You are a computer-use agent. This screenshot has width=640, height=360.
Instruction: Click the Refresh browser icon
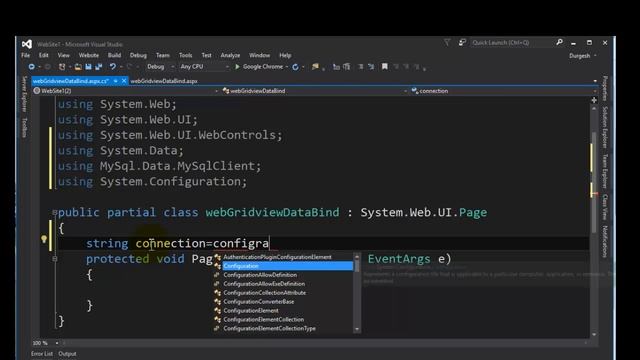(x=296, y=67)
